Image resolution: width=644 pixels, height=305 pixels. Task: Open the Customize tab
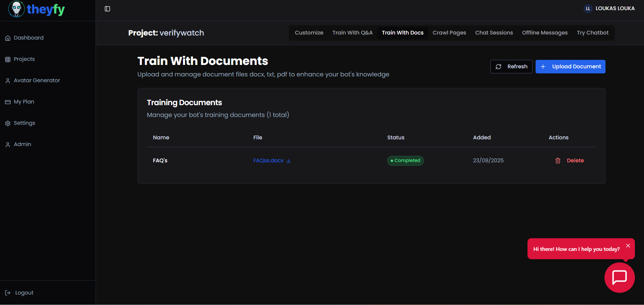coord(309,33)
